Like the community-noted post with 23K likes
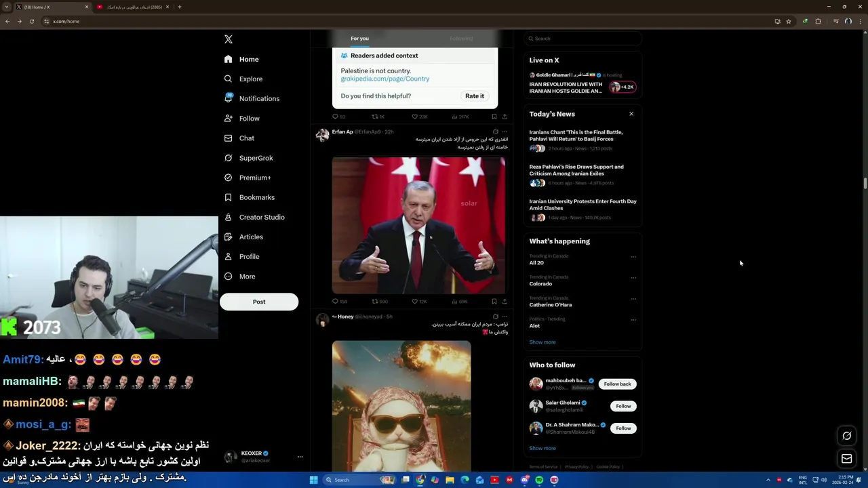868x488 pixels. (x=419, y=117)
